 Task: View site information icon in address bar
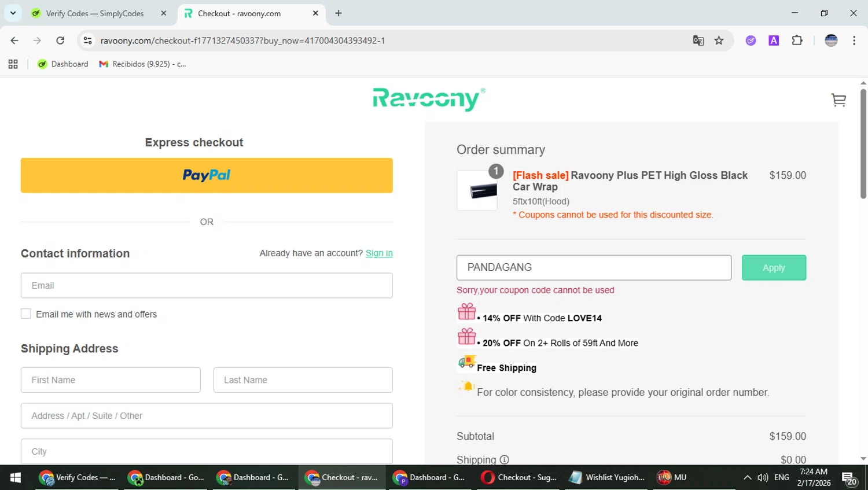click(88, 40)
